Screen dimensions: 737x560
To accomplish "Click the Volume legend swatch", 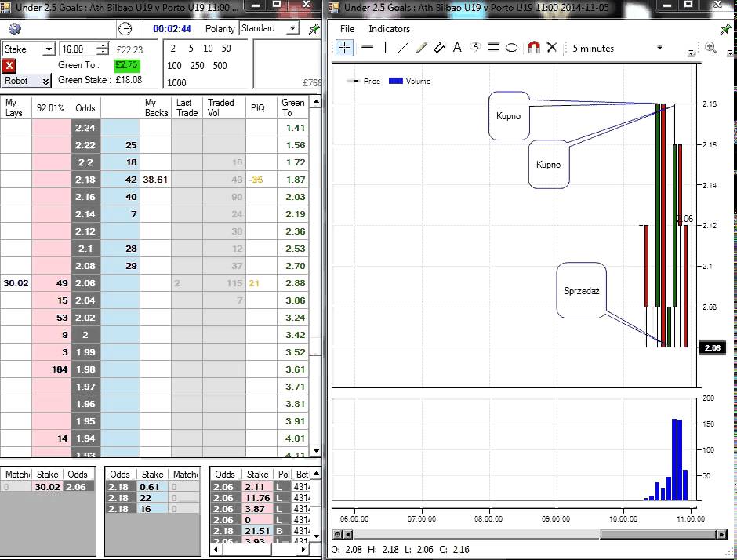I will [396, 81].
